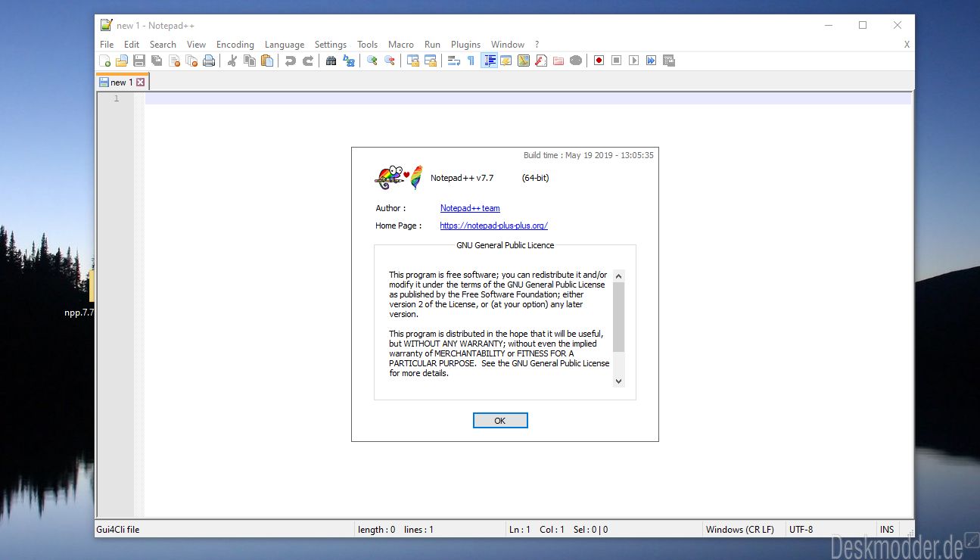
Task: Click the chameleon logo in the About dialog
Action: click(388, 178)
